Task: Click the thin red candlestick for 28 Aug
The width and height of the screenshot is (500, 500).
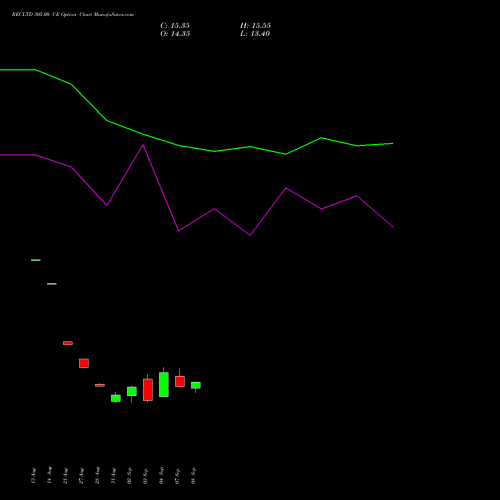Action: click(x=100, y=385)
